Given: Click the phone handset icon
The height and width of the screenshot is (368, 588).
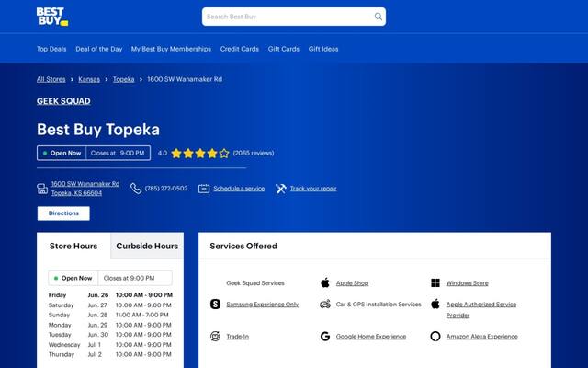Looking at the screenshot, I should coord(136,189).
